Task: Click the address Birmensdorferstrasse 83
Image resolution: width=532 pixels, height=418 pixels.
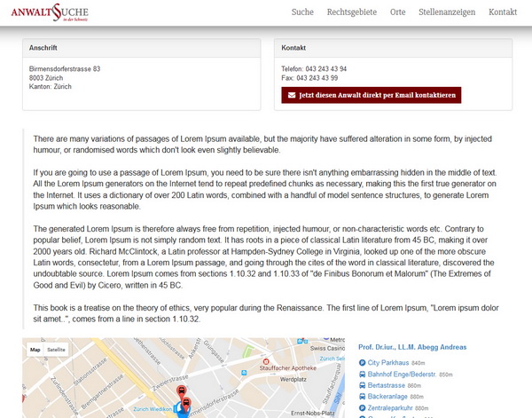Action: point(65,69)
